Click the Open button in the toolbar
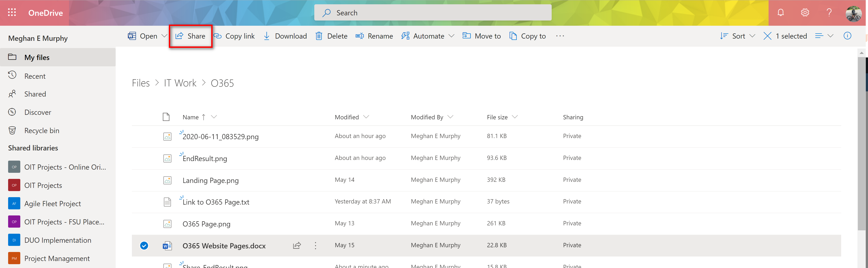Image resolution: width=868 pixels, height=268 pixels. (143, 36)
